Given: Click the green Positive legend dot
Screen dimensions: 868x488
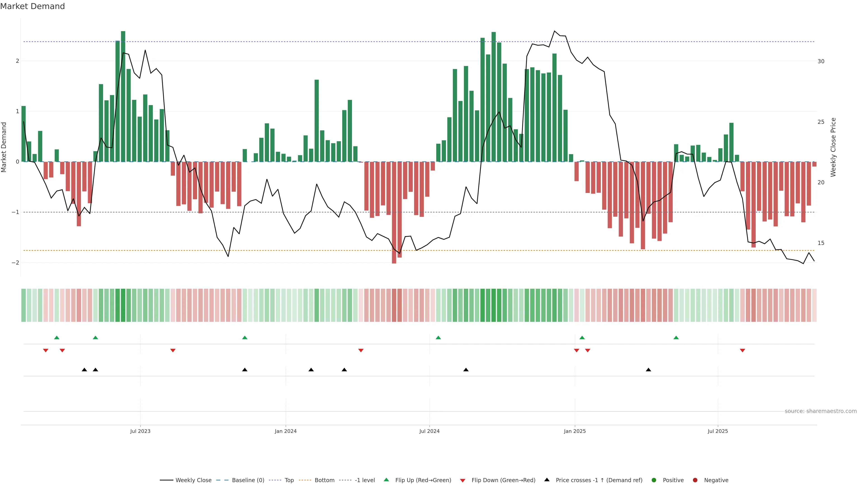Looking at the screenshot, I should pyautogui.click(x=654, y=480).
